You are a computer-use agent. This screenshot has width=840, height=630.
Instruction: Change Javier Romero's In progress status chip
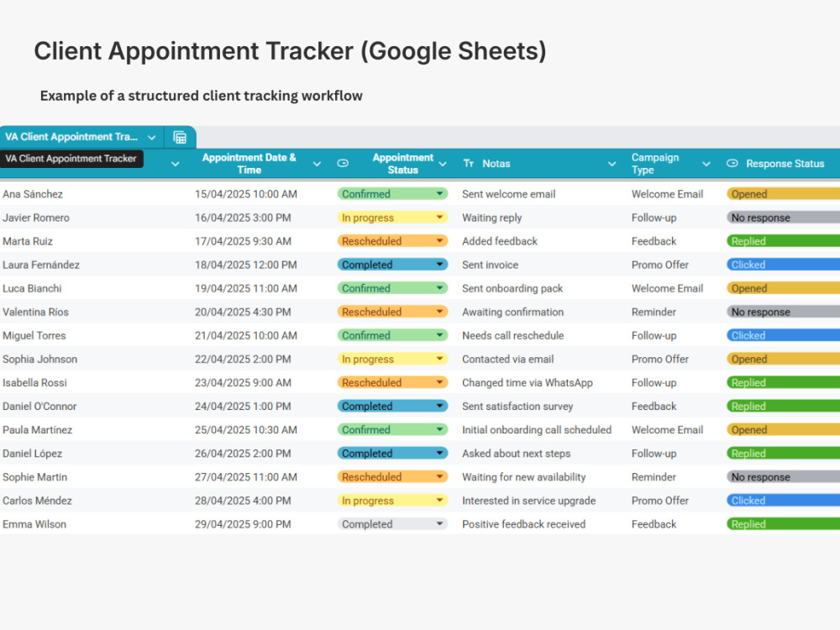click(392, 218)
